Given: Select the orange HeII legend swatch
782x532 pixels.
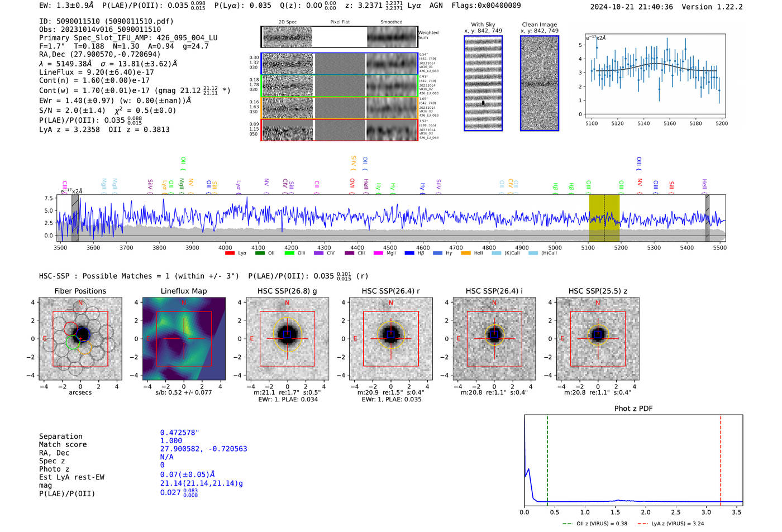Looking at the screenshot, I should pyautogui.click(x=465, y=253).
